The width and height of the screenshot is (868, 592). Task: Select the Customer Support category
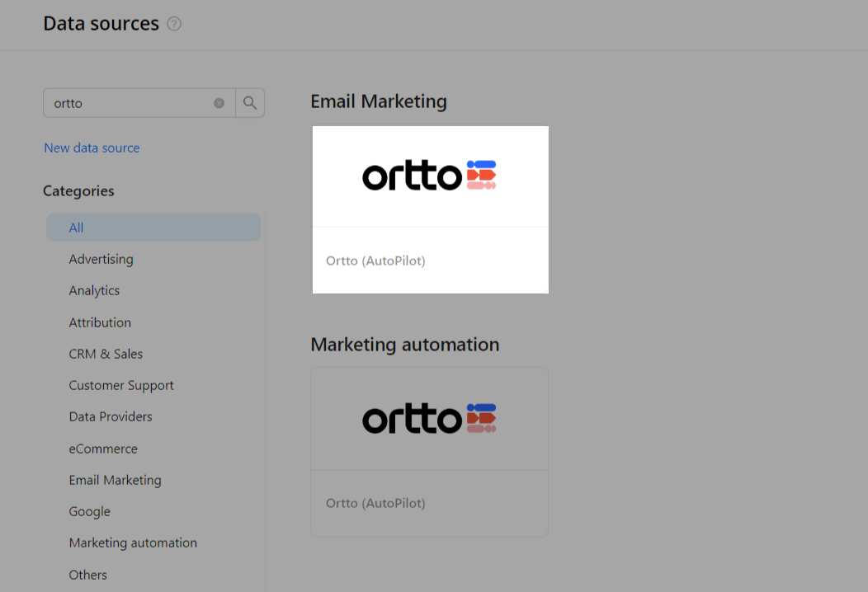pos(121,385)
